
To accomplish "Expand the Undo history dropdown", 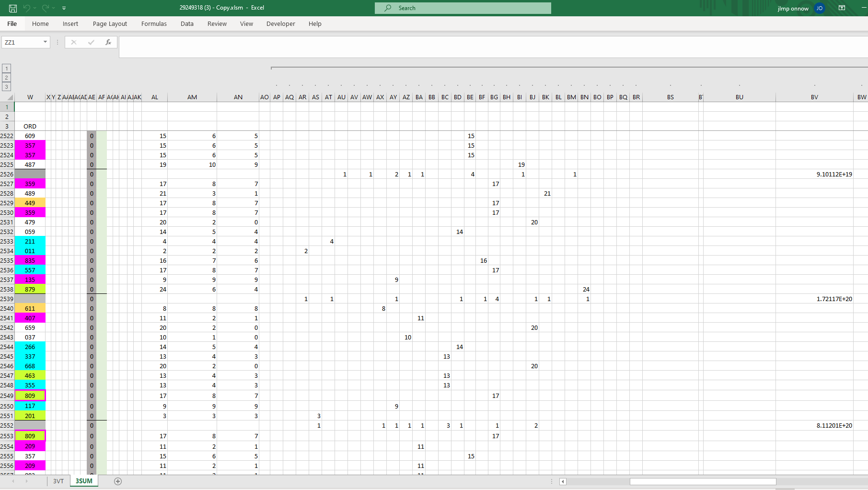I will click(35, 8).
